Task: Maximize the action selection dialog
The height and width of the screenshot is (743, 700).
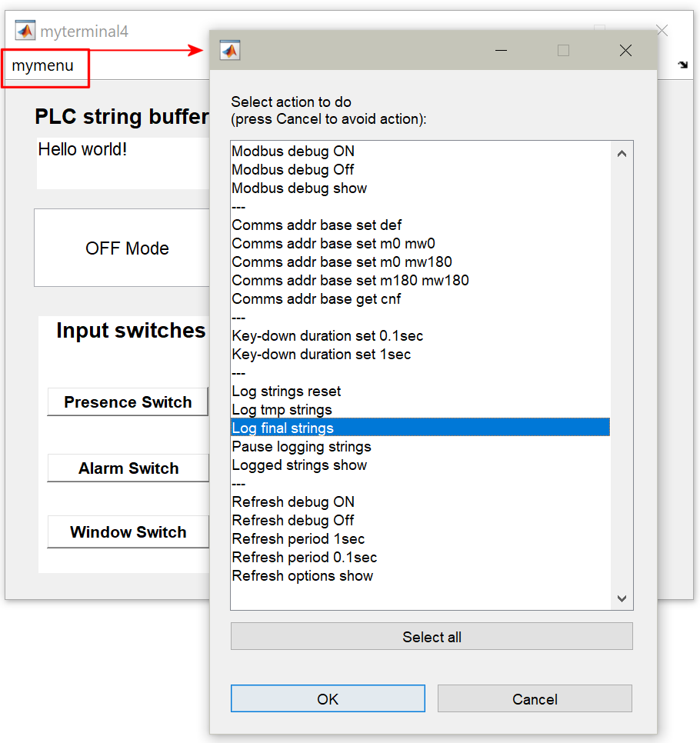Action: pos(563,51)
